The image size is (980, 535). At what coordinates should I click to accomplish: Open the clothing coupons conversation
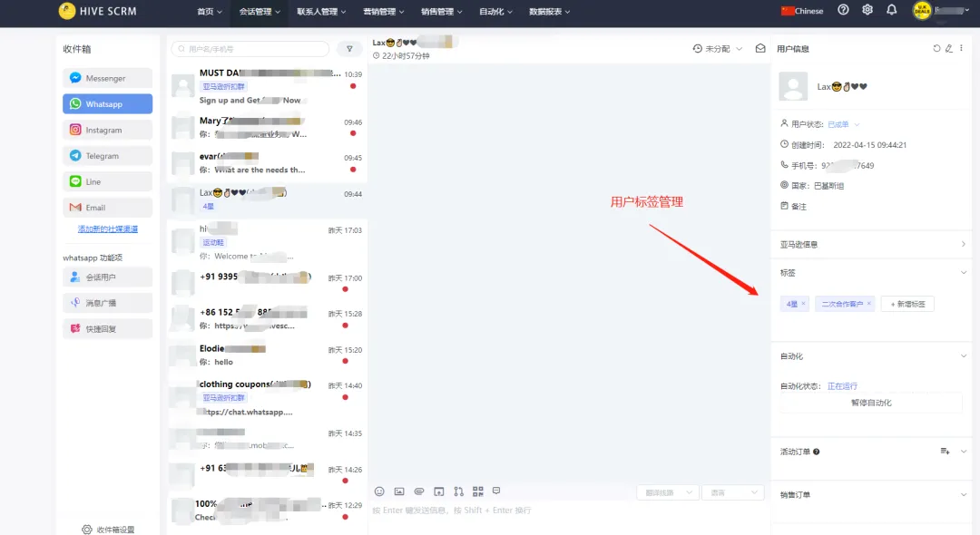[x=268, y=398]
